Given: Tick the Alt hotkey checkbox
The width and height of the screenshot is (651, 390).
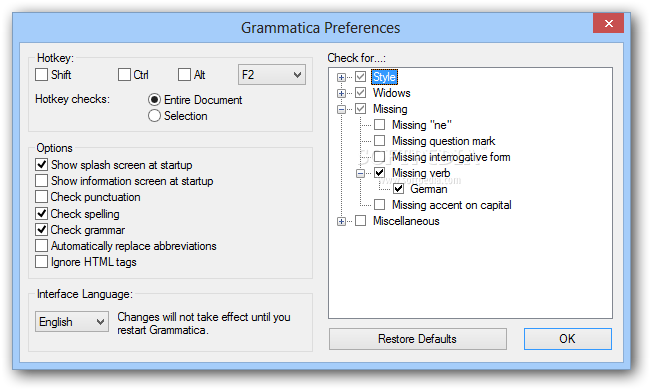Looking at the screenshot, I should pos(184,75).
